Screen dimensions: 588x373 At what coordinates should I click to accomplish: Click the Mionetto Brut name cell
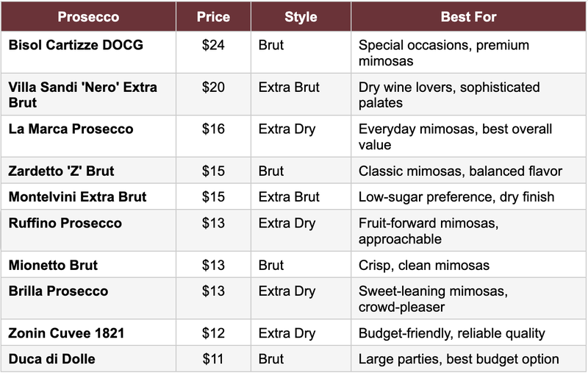pyautogui.click(x=53, y=265)
